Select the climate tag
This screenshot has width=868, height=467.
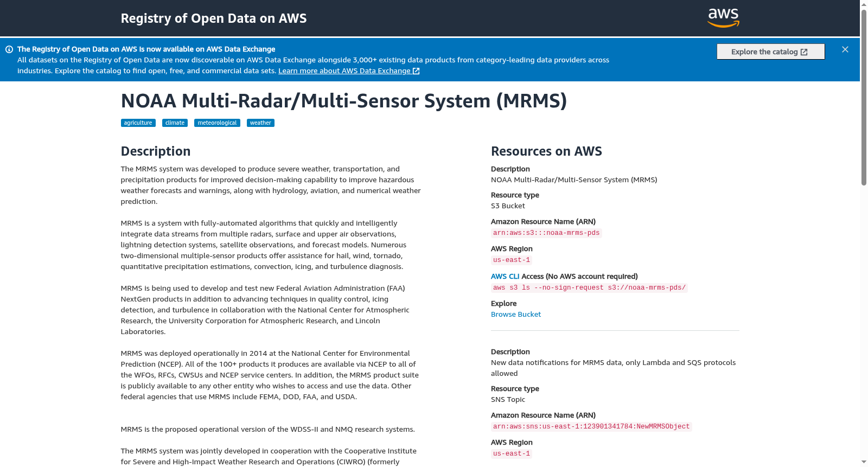click(175, 123)
